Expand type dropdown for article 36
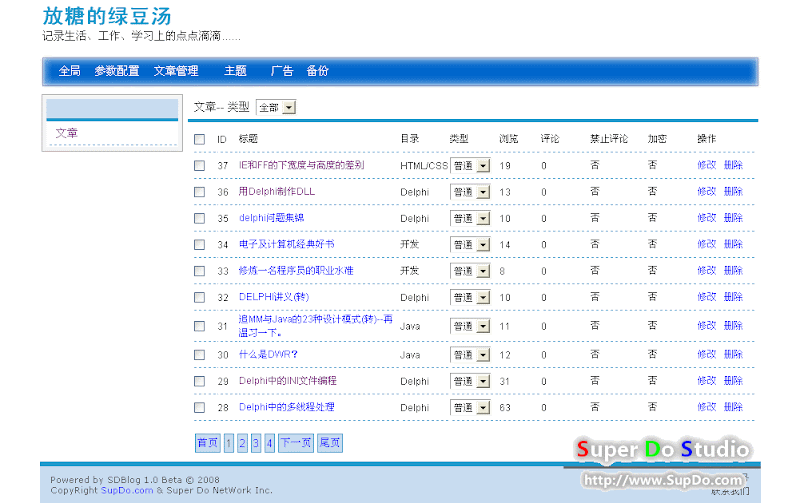800x503 pixels. pos(470,192)
